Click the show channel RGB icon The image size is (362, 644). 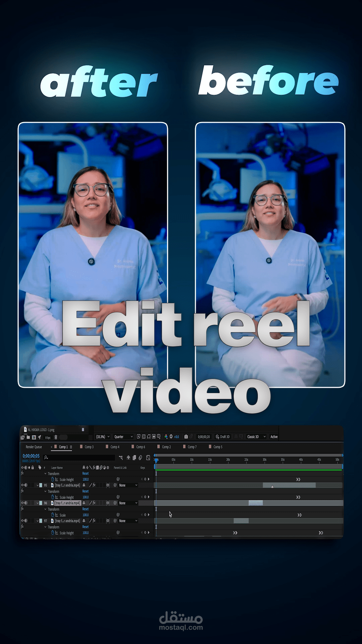pos(166,436)
